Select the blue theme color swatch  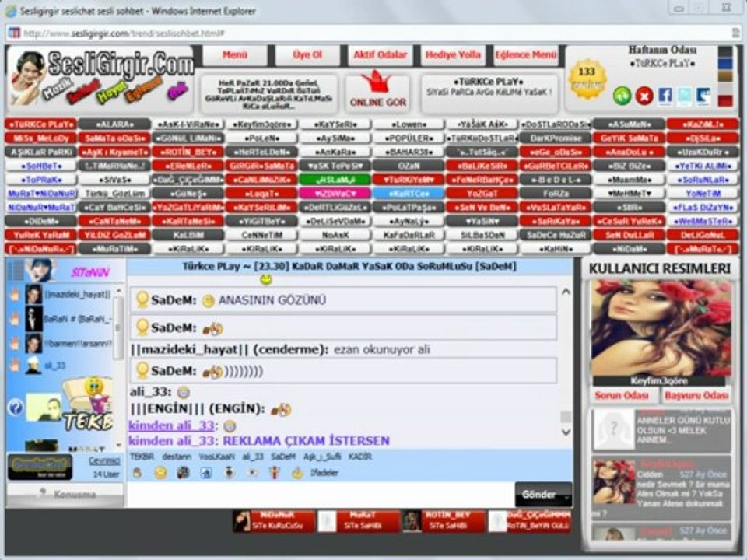pyautogui.click(x=725, y=64)
